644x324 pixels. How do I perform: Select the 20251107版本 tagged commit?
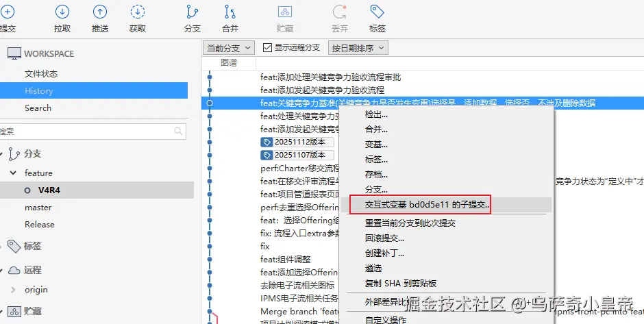click(x=297, y=155)
